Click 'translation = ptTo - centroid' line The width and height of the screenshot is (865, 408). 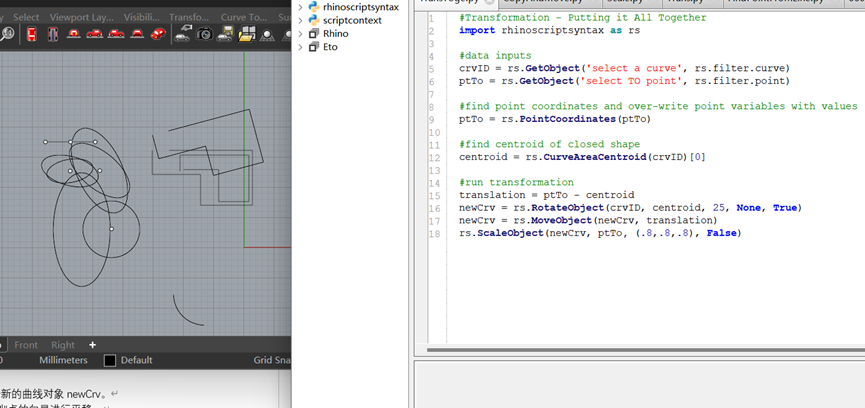(547, 195)
